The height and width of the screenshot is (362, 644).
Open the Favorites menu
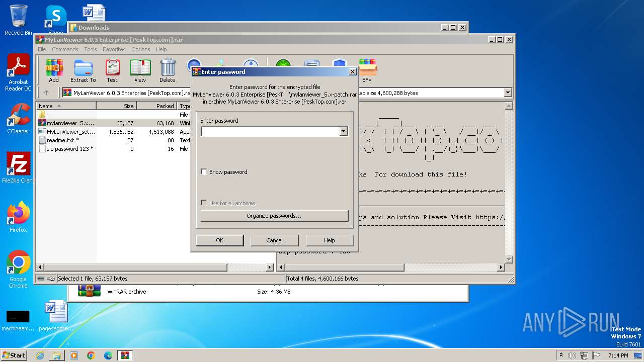tap(114, 49)
